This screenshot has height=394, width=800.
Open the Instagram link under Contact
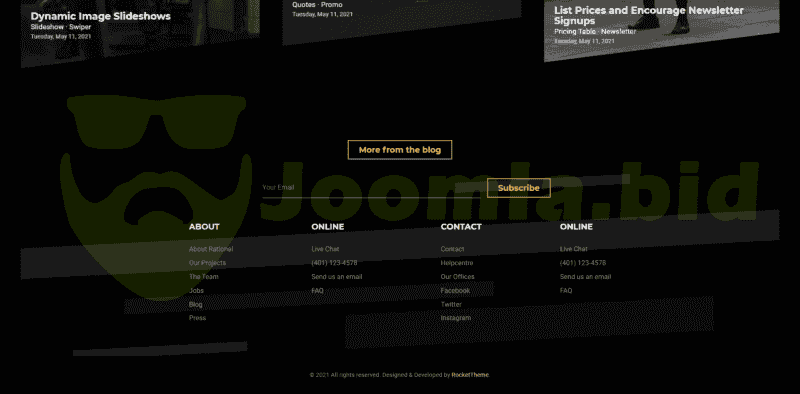point(456,317)
